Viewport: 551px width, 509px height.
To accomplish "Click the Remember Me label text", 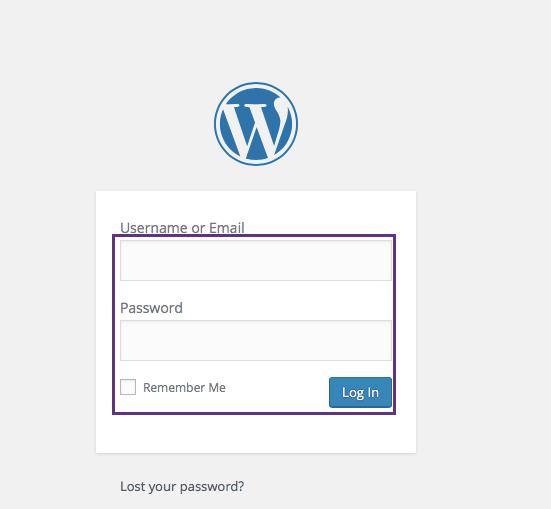I will click(184, 387).
